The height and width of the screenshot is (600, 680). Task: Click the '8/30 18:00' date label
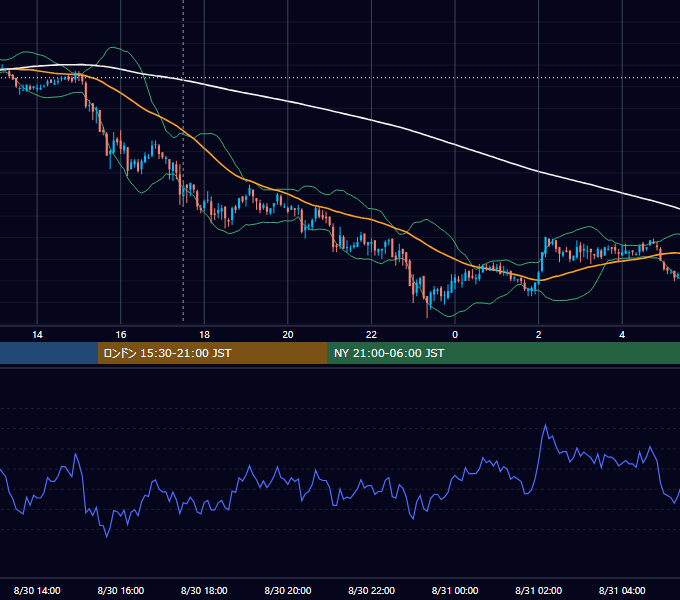point(204,590)
